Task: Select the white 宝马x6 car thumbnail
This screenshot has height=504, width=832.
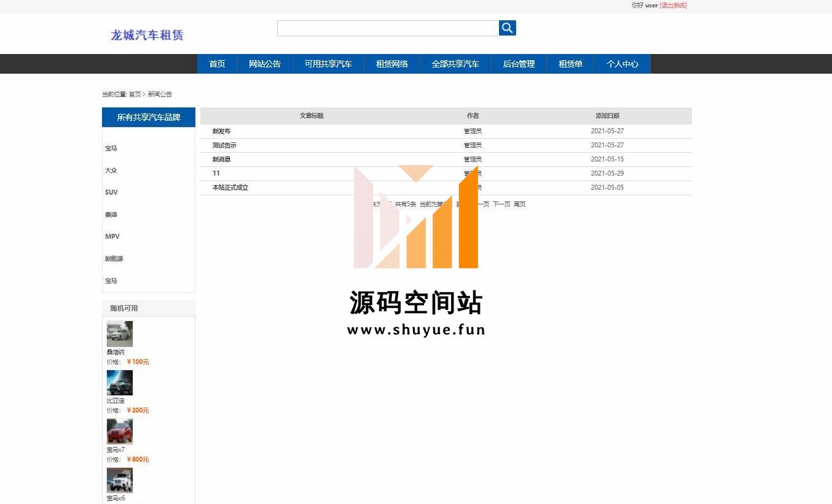Action: click(x=119, y=480)
